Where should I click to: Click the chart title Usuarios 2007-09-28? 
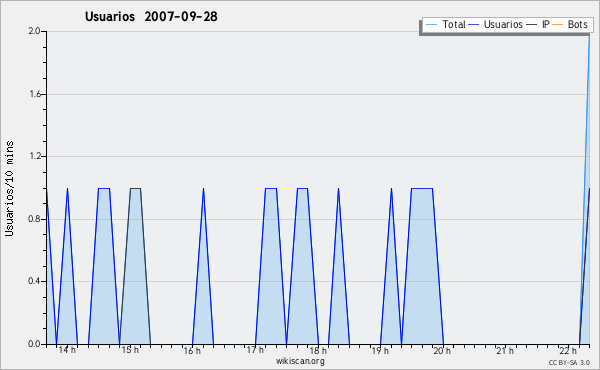tap(151, 16)
